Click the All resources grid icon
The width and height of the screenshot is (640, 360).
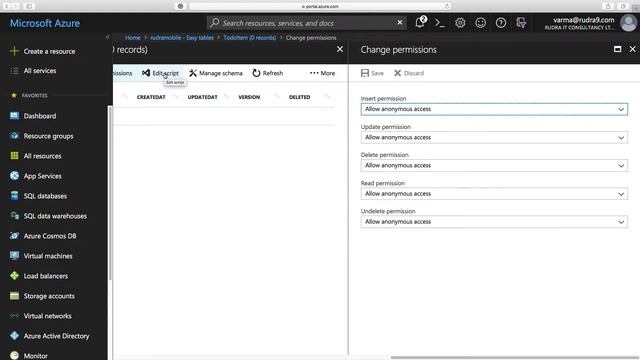[x=14, y=156]
